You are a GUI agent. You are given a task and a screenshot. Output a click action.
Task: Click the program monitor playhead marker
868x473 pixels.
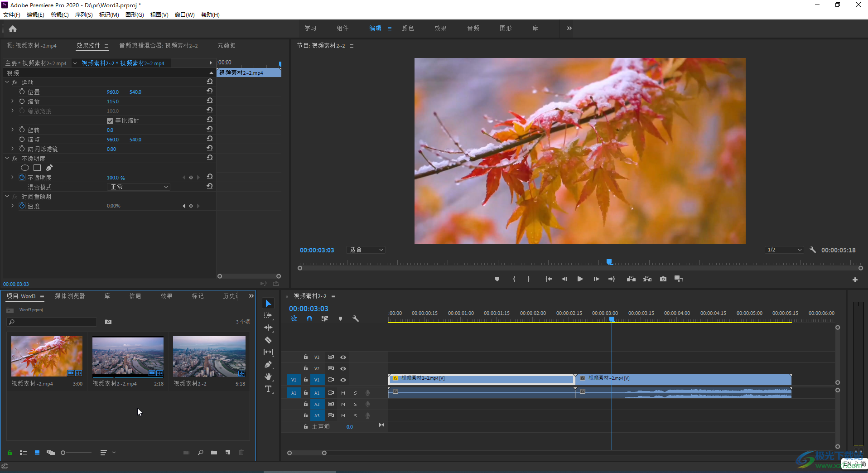pyautogui.click(x=610, y=262)
